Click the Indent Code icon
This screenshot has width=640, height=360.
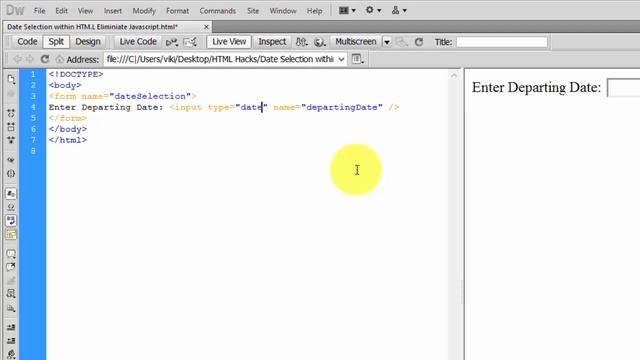tap(11, 327)
